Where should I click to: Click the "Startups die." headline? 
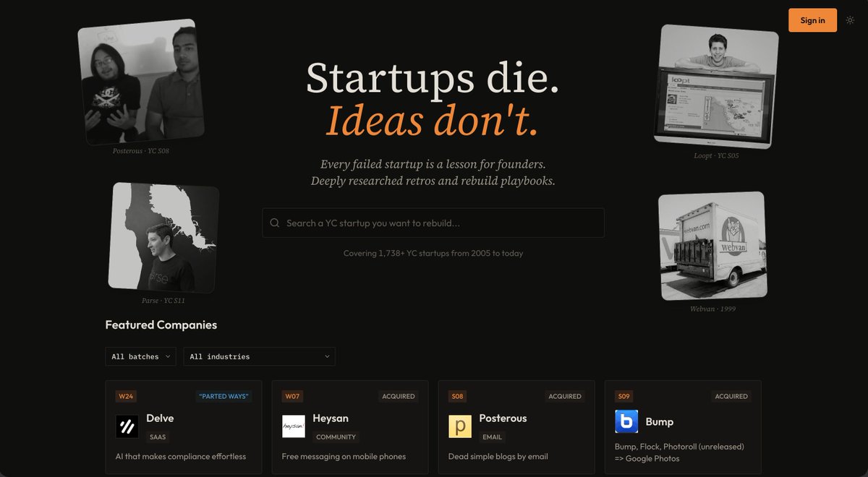[x=433, y=78]
